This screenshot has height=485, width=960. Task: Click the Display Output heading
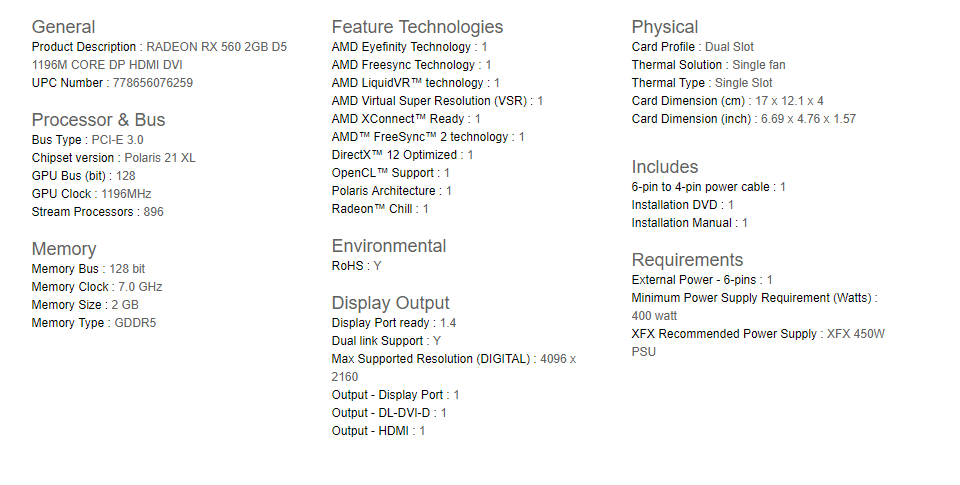tap(390, 303)
